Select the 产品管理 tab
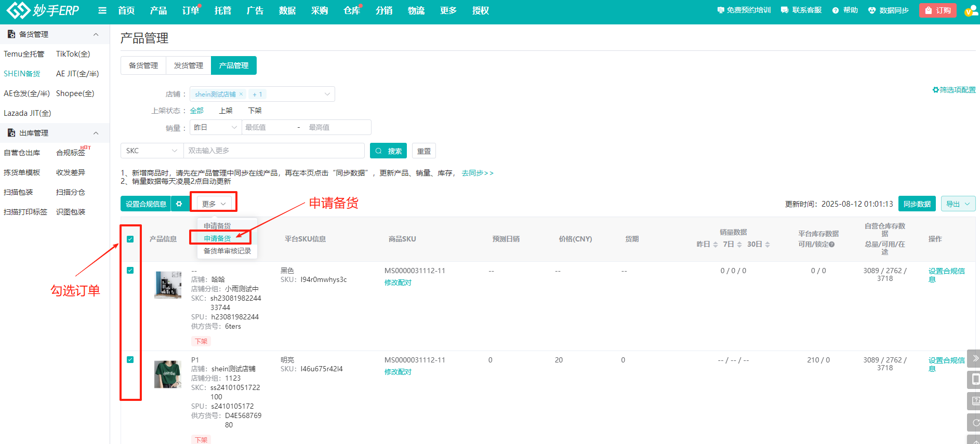 234,65
